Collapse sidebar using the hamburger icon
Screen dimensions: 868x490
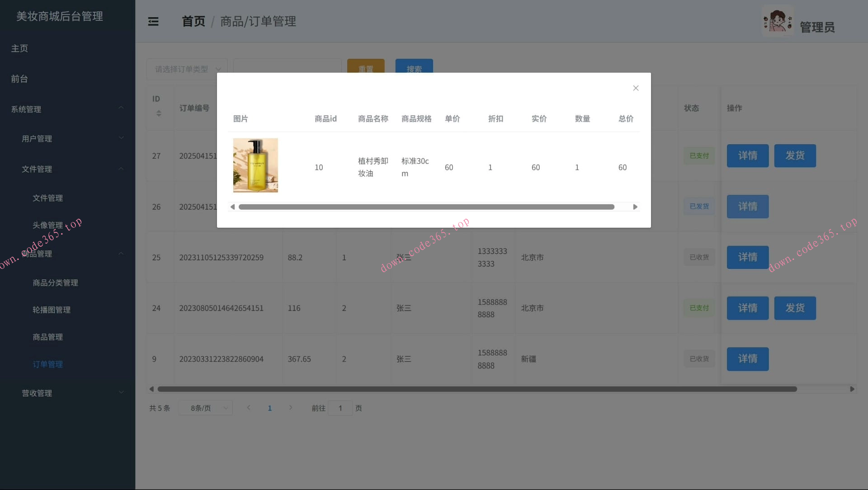tap(153, 21)
